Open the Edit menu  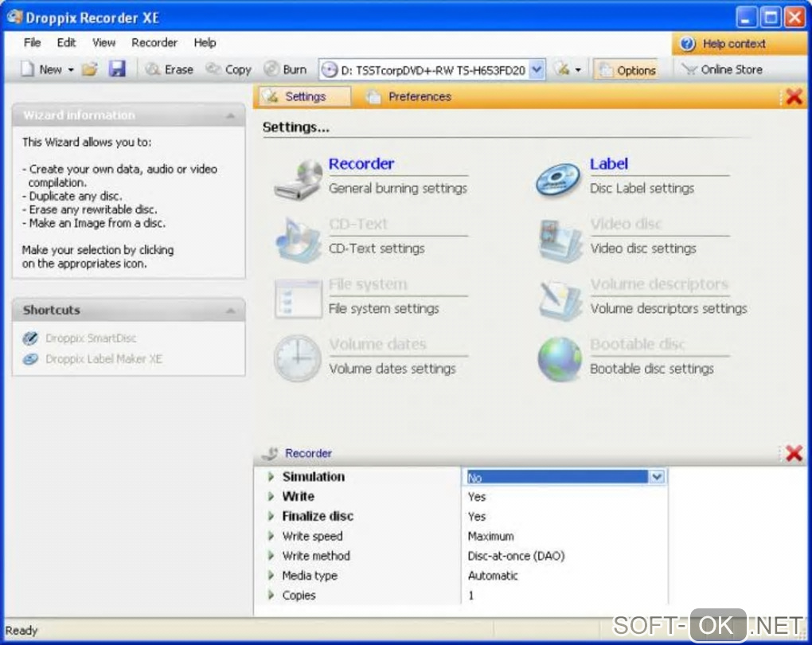[66, 42]
